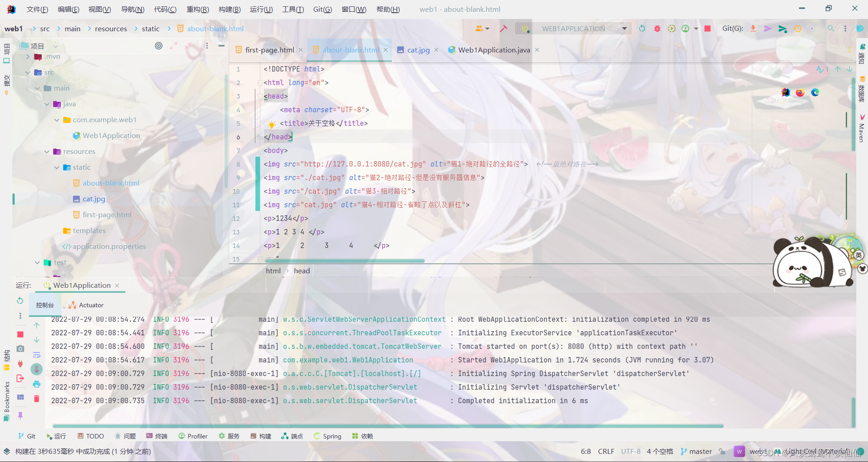Toggle scroll to end in console
Image resolution: width=868 pixels, height=462 pixels.
37,369
